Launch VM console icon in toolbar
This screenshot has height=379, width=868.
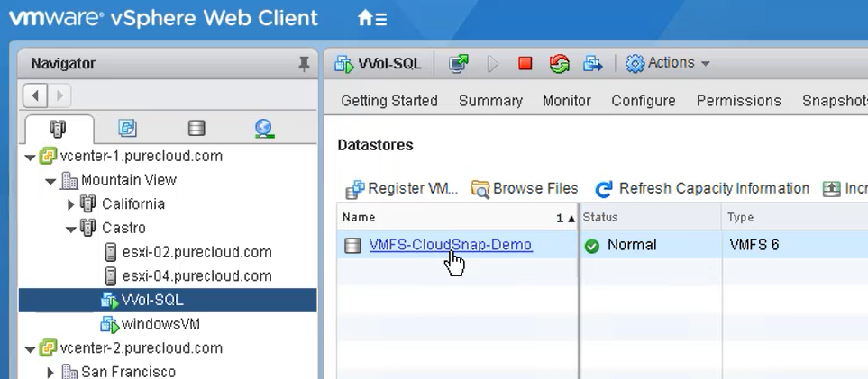click(x=459, y=64)
